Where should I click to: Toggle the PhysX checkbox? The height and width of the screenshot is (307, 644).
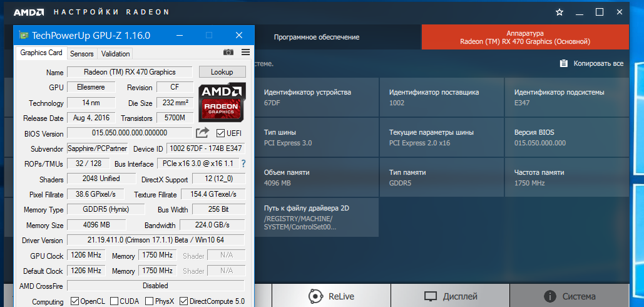pyautogui.click(x=150, y=301)
